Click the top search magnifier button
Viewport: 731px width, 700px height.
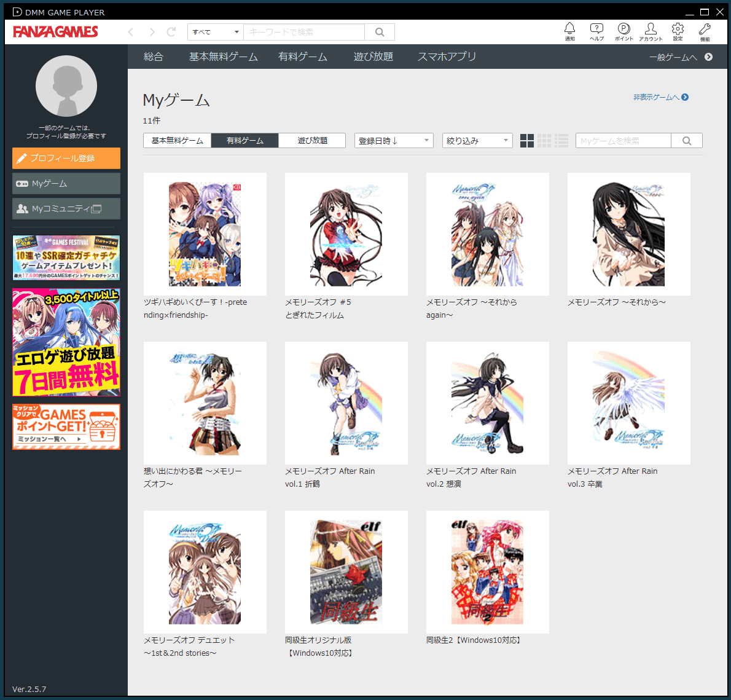[x=380, y=32]
